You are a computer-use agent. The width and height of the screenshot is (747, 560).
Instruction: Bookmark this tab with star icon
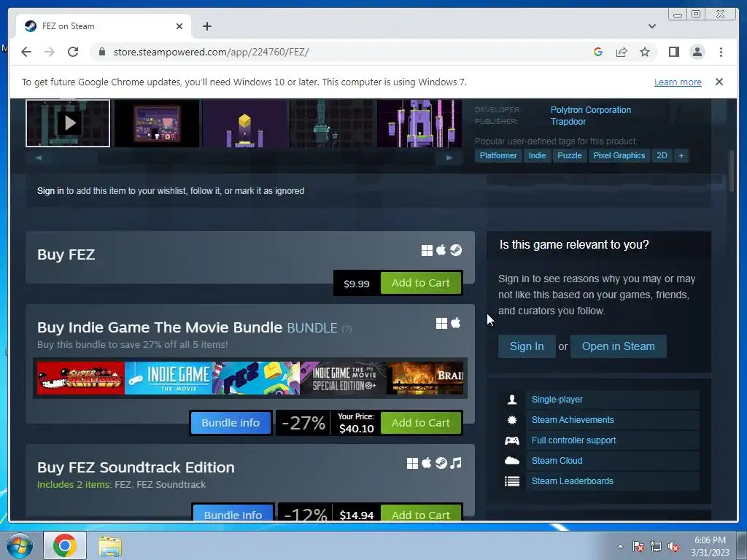(x=645, y=52)
